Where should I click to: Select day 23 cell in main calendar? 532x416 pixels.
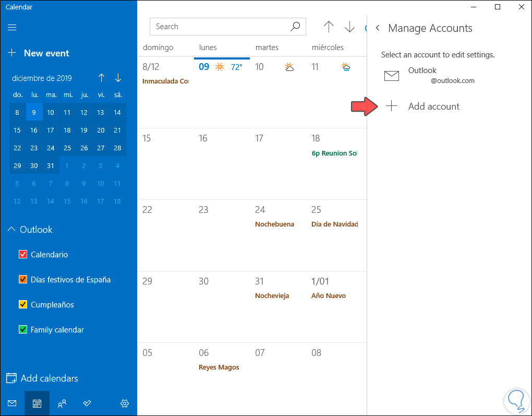[x=222, y=235]
